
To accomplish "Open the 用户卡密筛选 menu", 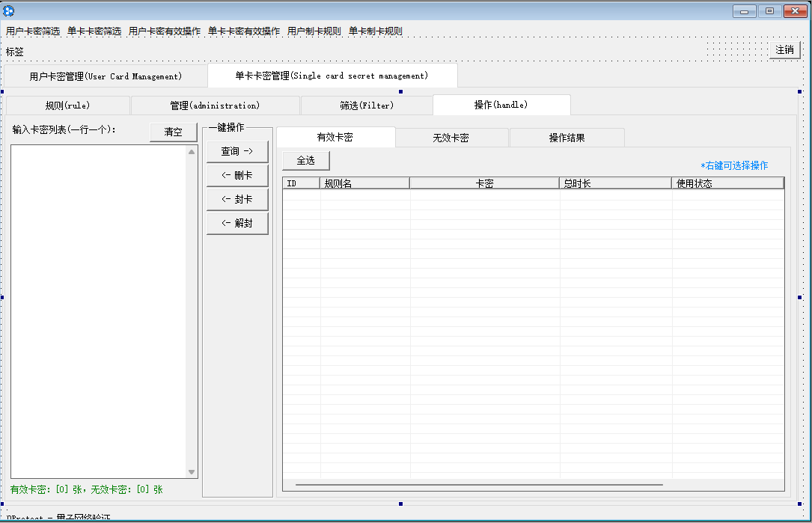I will 33,31.
